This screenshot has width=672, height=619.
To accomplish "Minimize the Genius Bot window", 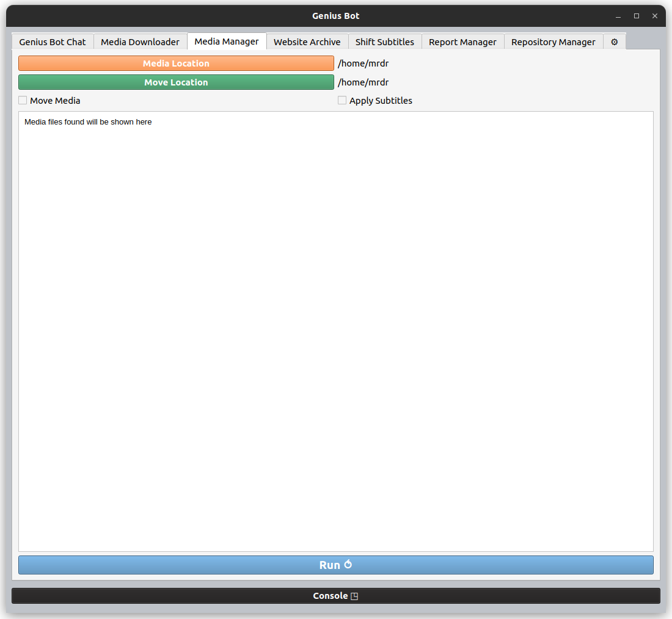I will click(618, 16).
